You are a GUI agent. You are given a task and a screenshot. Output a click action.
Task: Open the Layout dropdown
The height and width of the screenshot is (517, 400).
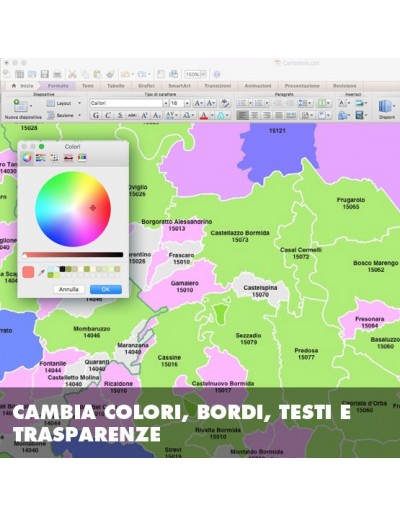(64, 103)
